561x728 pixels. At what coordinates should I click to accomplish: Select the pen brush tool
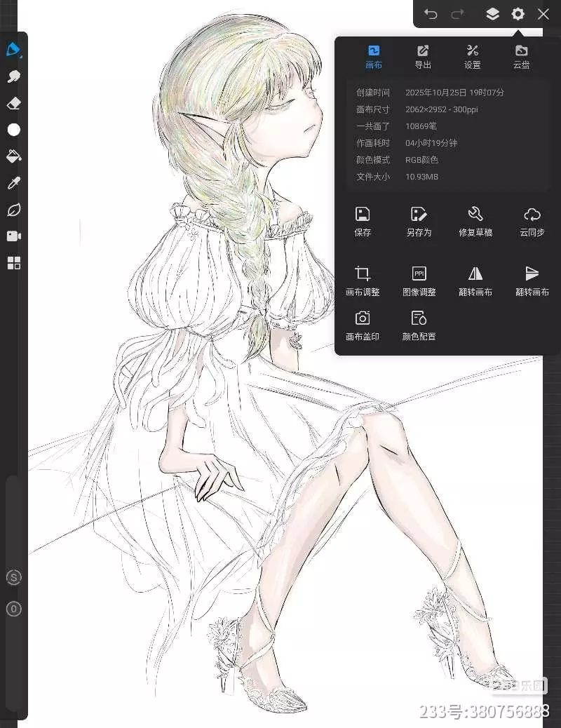13,50
